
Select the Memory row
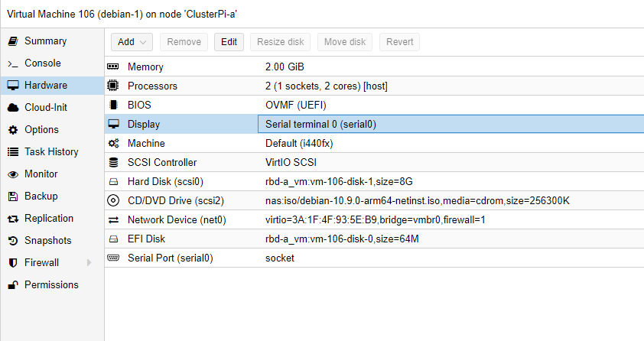[x=374, y=67]
